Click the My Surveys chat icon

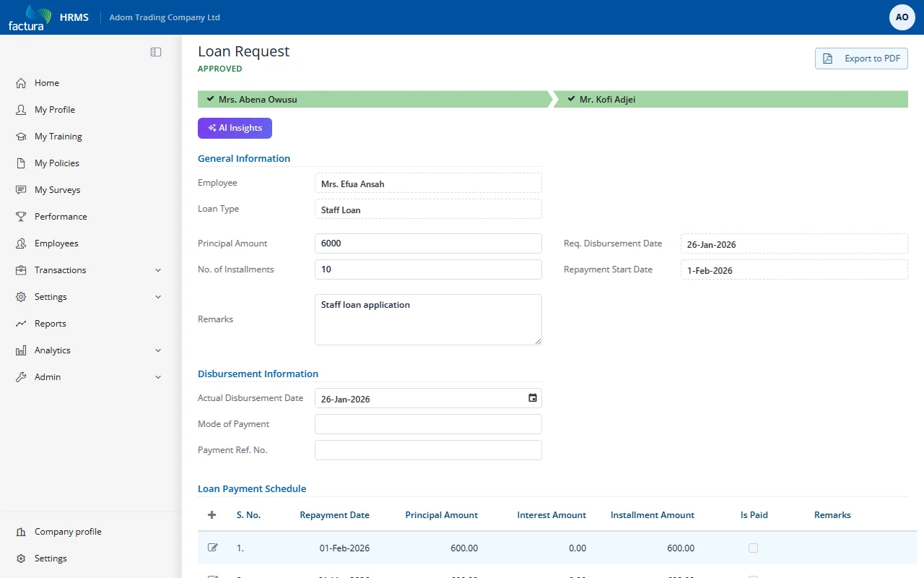coord(21,190)
